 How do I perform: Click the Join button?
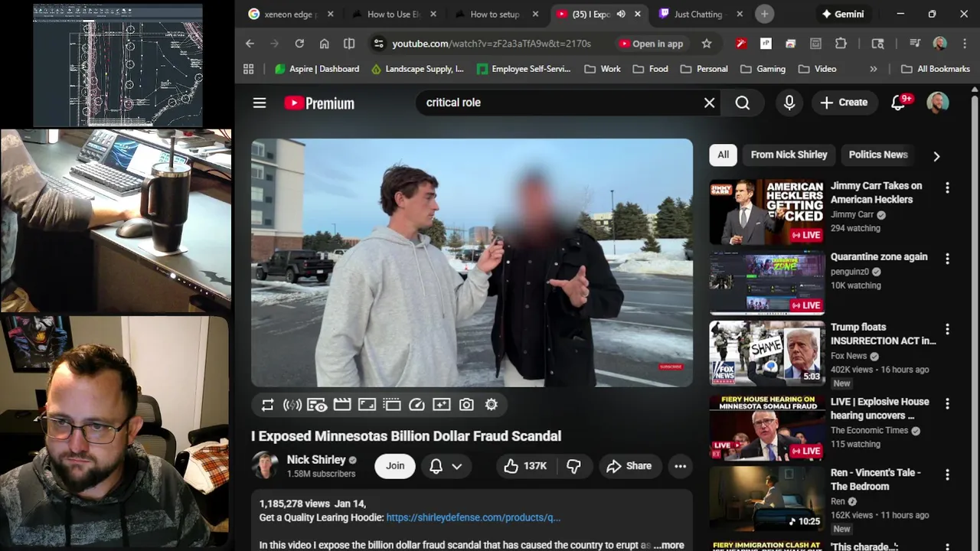pyautogui.click(x=395, y=465)
